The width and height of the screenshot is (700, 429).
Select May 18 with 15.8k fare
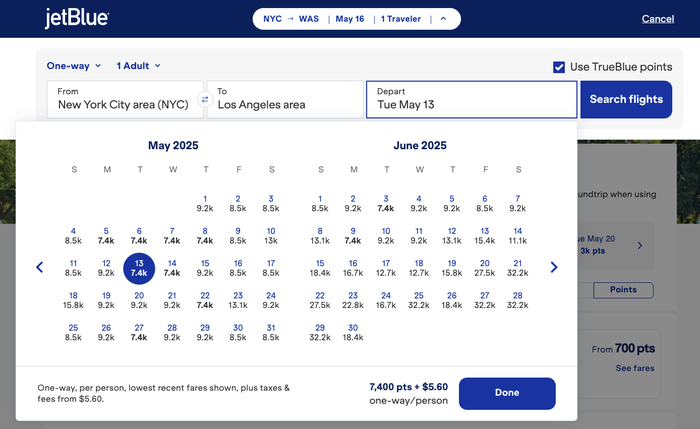pos(73,300)
